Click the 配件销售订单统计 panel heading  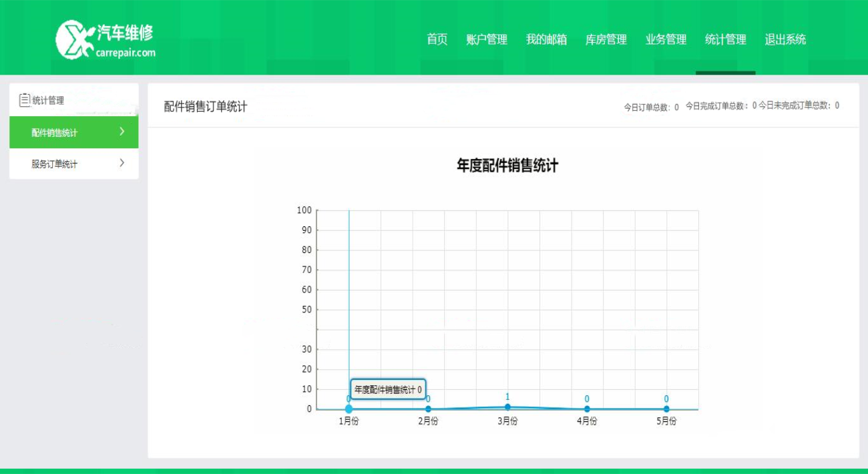(206, 106)
